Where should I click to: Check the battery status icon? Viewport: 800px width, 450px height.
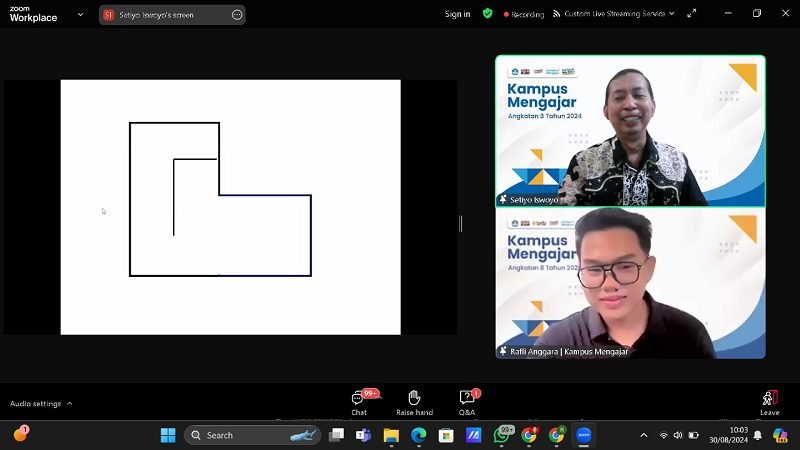(693, 435)
